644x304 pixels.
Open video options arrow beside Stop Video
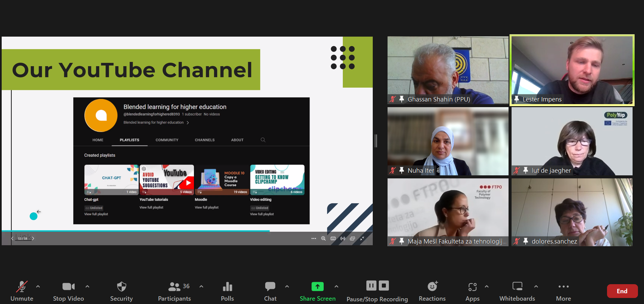[x=87, y=287]
